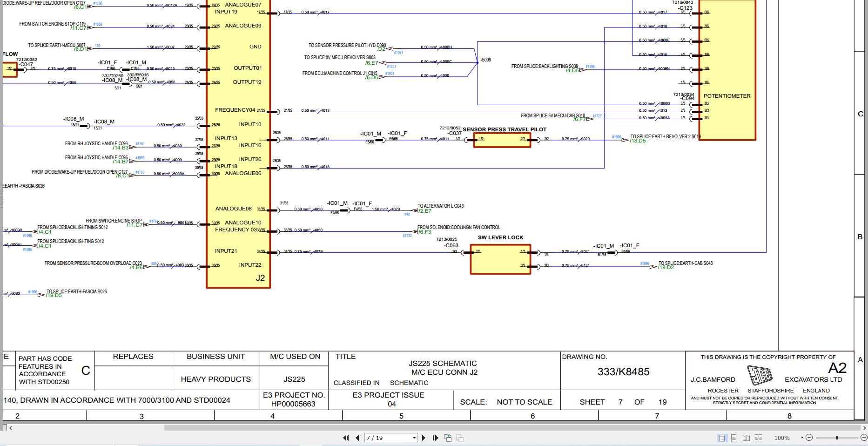
Task: Go to next page with the arrow icon
Action: pyautogui.click(x=424, y=438)
